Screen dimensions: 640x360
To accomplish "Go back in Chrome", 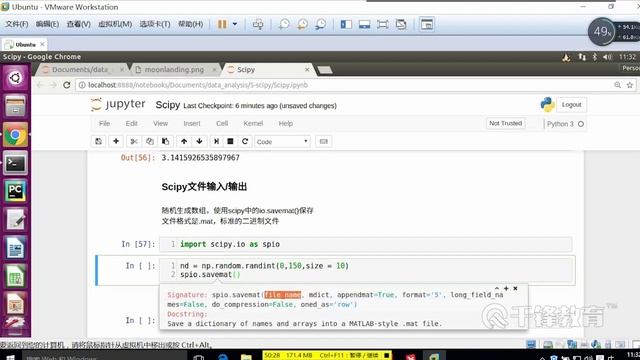I will tap(40, 85).
